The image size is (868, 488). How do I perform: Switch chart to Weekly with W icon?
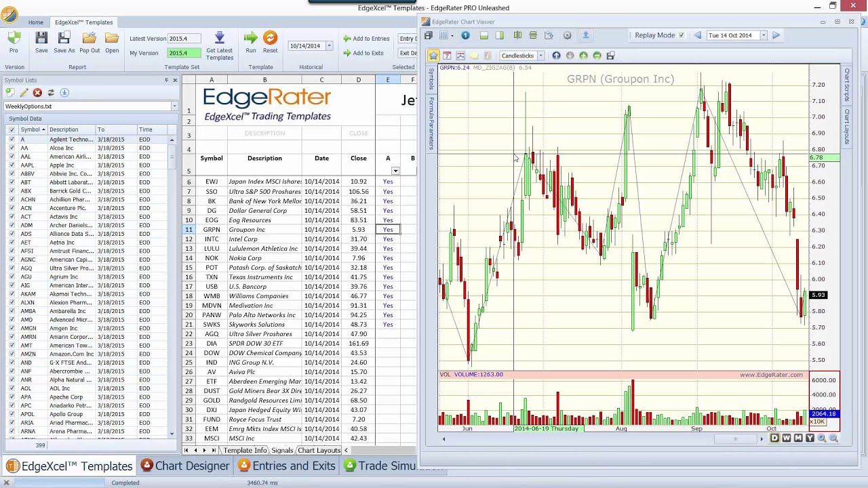(786, 439)
